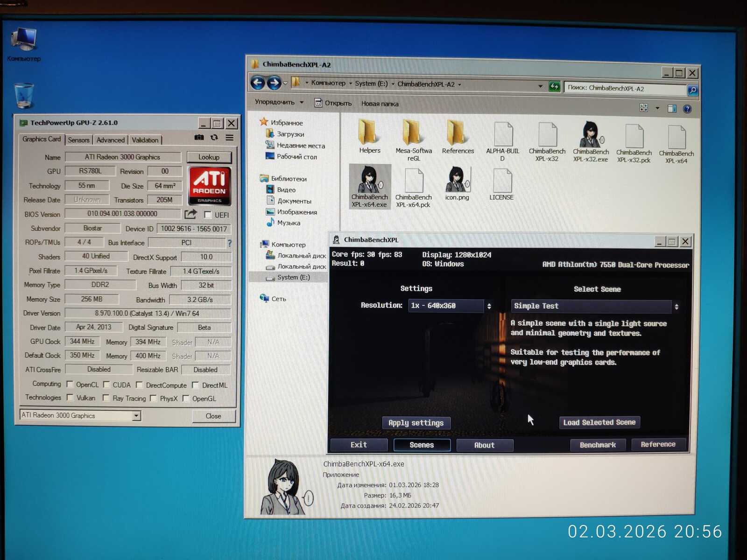Click the GPU-Z refresh icon
This screenshot has height=560, width=747.
pyautogui.click(x=214, y=138)
